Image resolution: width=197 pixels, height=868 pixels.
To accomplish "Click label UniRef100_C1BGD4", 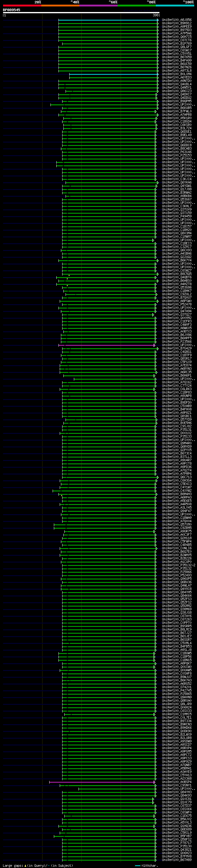I will point(177,121).
